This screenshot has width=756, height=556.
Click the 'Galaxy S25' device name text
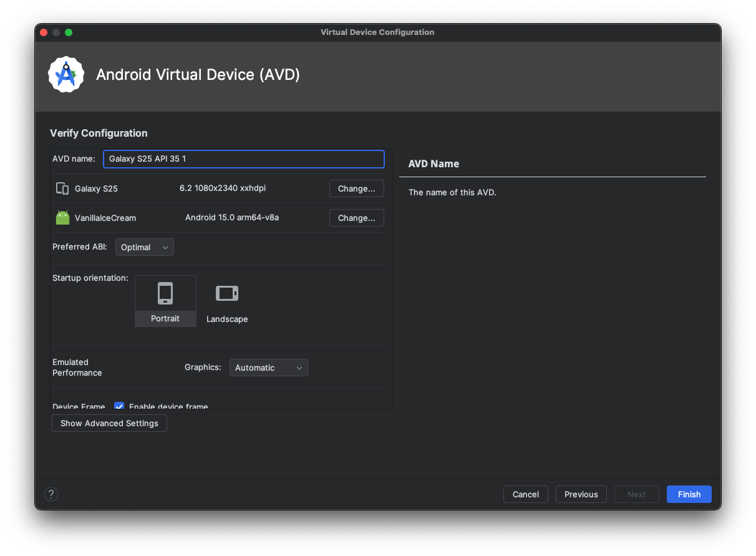pos(96,188)
